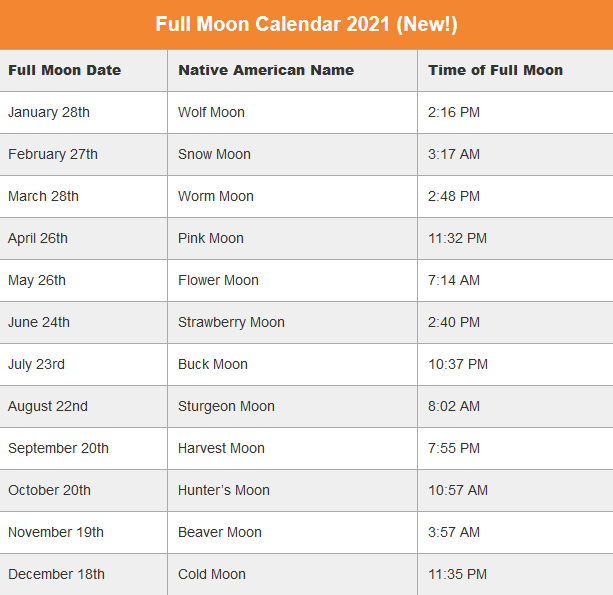The height and width of the screenshot is (595, 613).
Task: Click the Pink Moon name cell
Action: tap(211, 239)
